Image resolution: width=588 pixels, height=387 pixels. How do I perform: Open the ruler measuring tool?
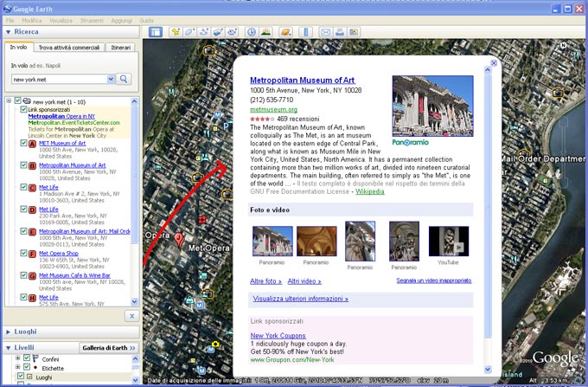point(305,32)
